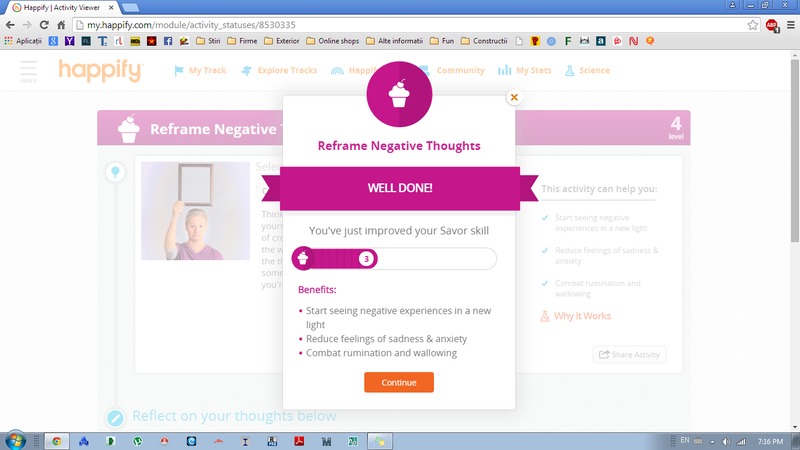Click the level 3 marker on the progress bar
This screenshot has height=450, width=800.
pos(366,259)
